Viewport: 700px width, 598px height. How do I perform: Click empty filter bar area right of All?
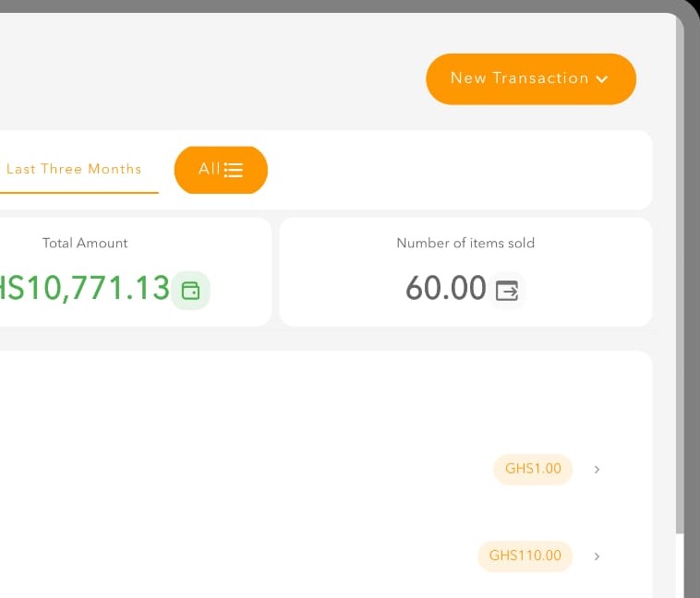[x=462, y=170]
